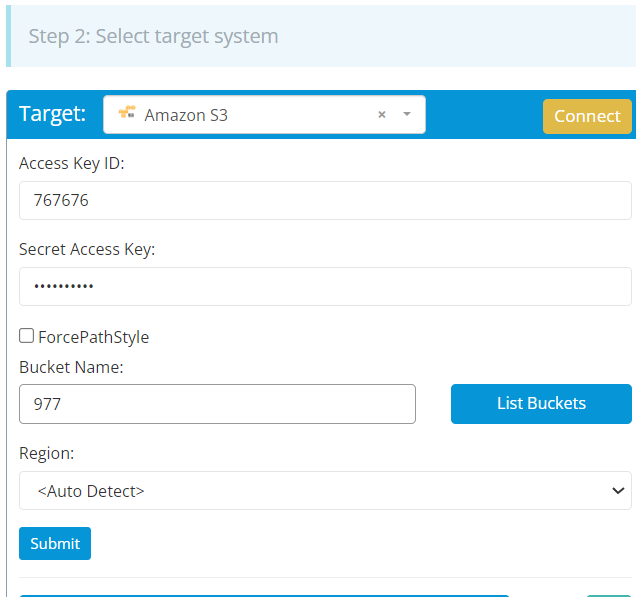Viewport: 636px width, 597px height.
Task: Click the Region label
Action: pyautogui.click(x=47, y=453)
